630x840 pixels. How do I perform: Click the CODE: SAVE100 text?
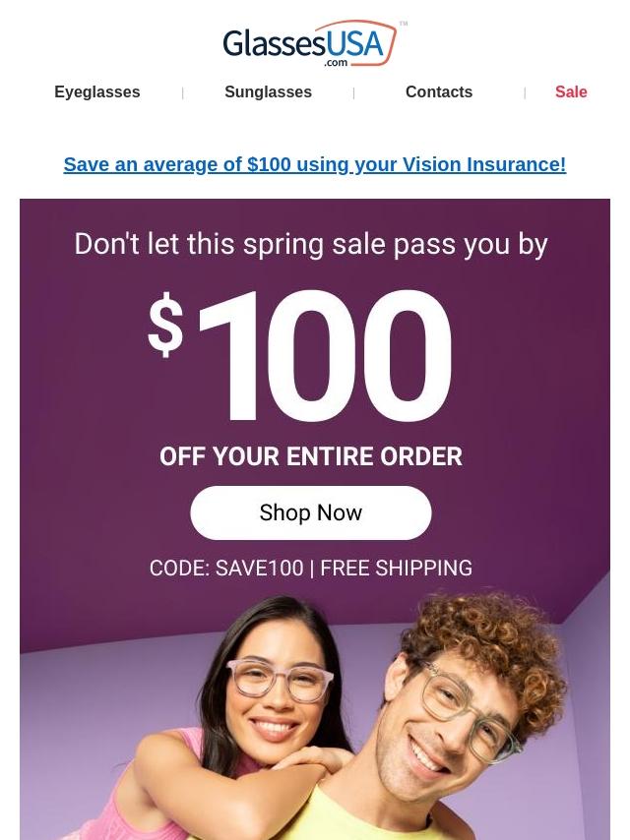[x=226, y=568]
